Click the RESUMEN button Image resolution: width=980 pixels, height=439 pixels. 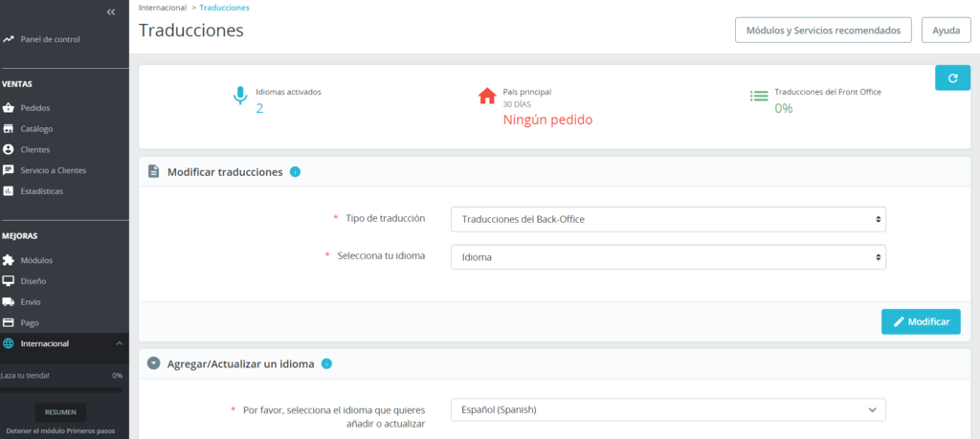60,412
